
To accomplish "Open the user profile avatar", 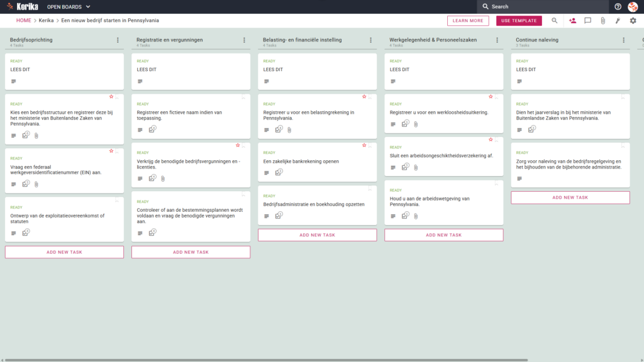I will point(633,6).
